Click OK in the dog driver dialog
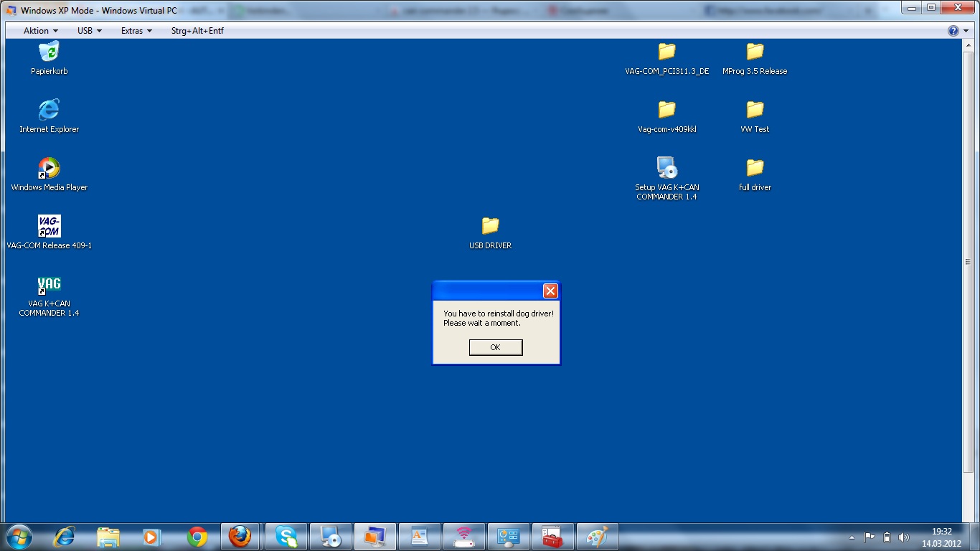The width and height of the screenshot is (980, 551). (496, 347)
